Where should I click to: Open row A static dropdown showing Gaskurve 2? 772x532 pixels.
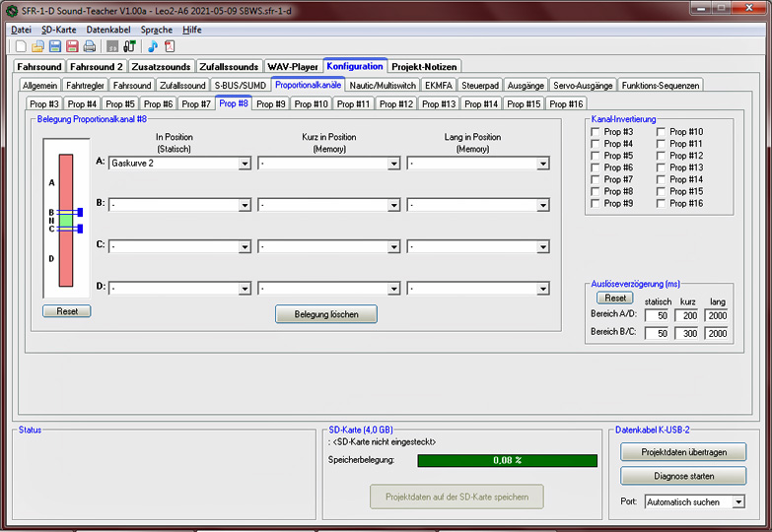tap(180, 164)
